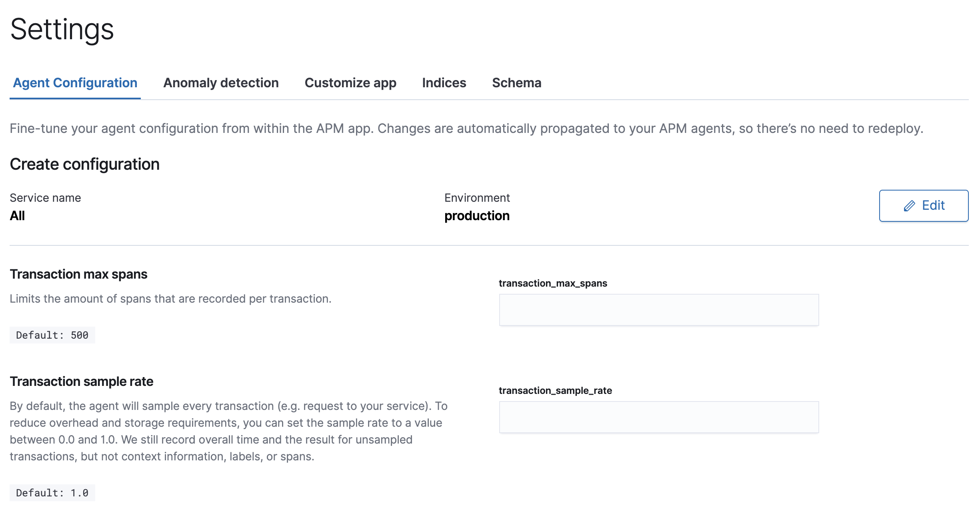Click inside the transaction_max_spans input field
Screen dimensions: 980x514
click(x=658, y=309)
